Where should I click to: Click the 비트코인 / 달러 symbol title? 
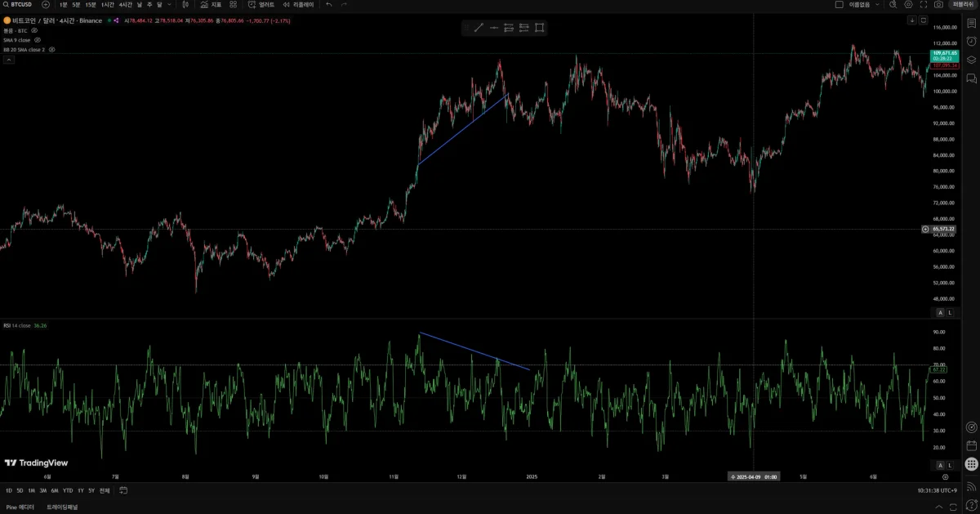(33, 20)
